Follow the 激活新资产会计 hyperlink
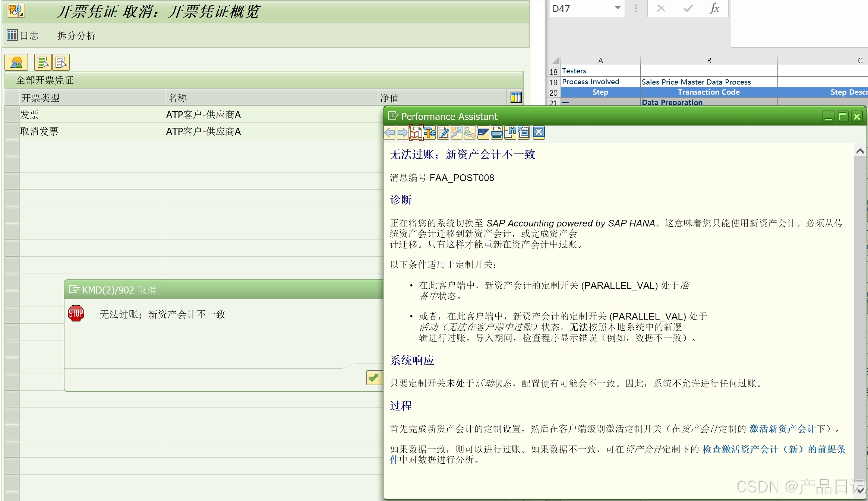 (x=783, y=429)
